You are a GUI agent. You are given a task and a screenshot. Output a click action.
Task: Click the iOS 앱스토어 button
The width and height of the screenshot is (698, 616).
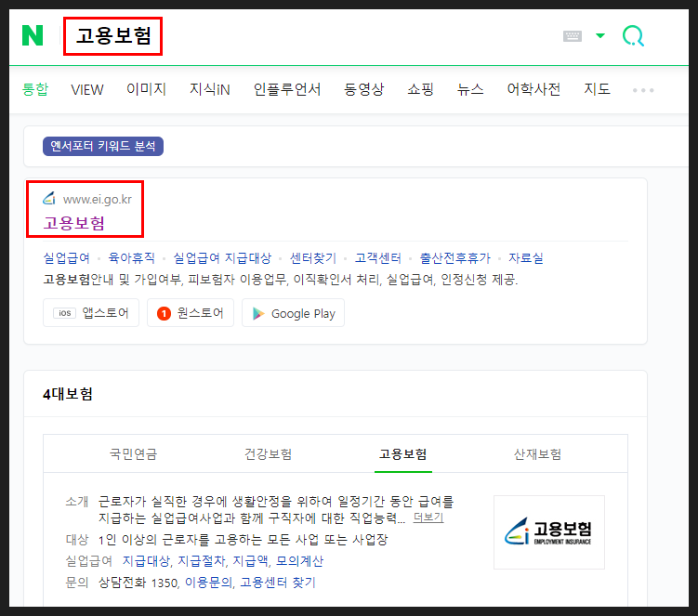point(91,313)
